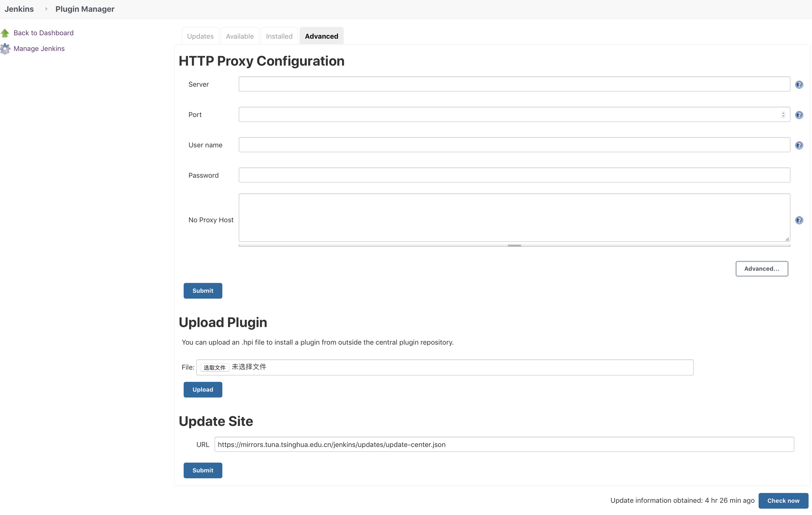Select the Advanced tab
Viewport: 812px width, 515px height.
(x=321, y=36)
